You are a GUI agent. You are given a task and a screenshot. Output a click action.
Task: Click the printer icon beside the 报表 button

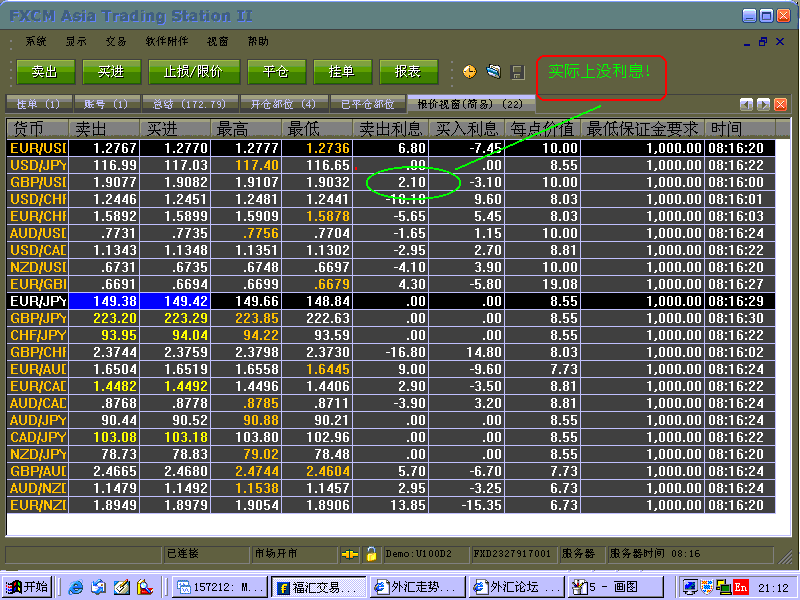[493, 72]
